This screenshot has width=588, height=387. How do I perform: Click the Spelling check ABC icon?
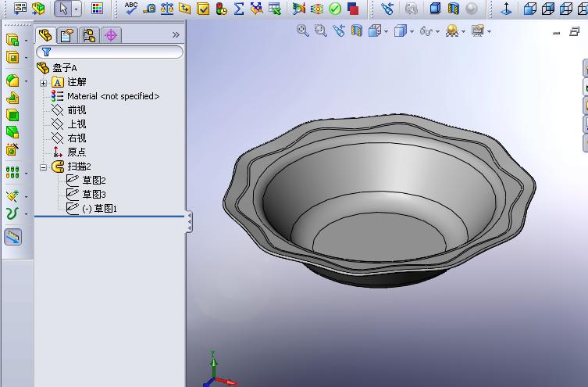click(x=130, y=8)
